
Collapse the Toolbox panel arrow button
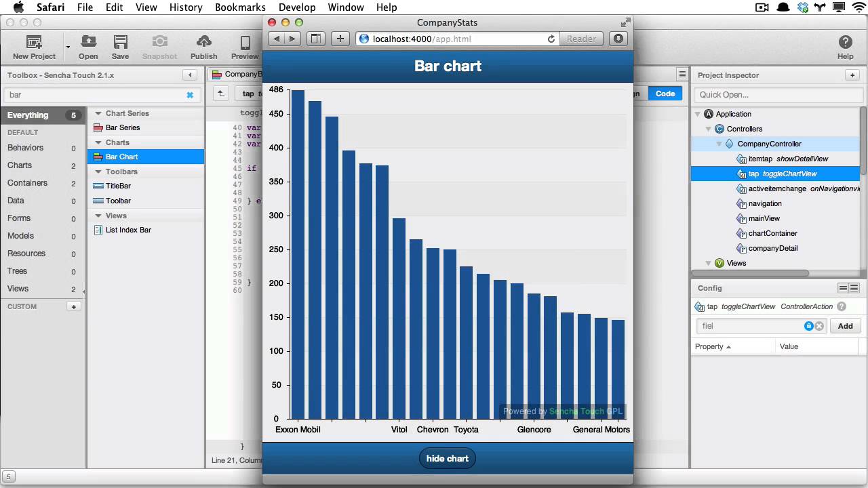(x=190, y=75)
